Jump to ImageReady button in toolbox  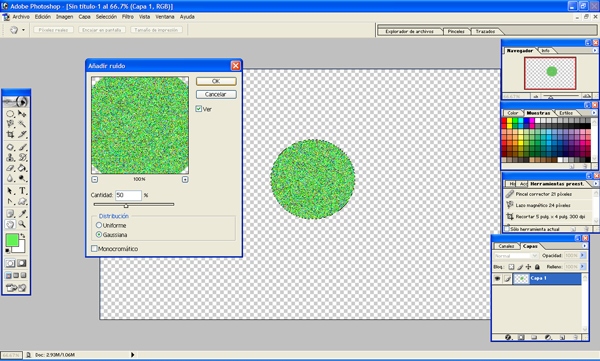pyautogui.click(x=16, y=287)
